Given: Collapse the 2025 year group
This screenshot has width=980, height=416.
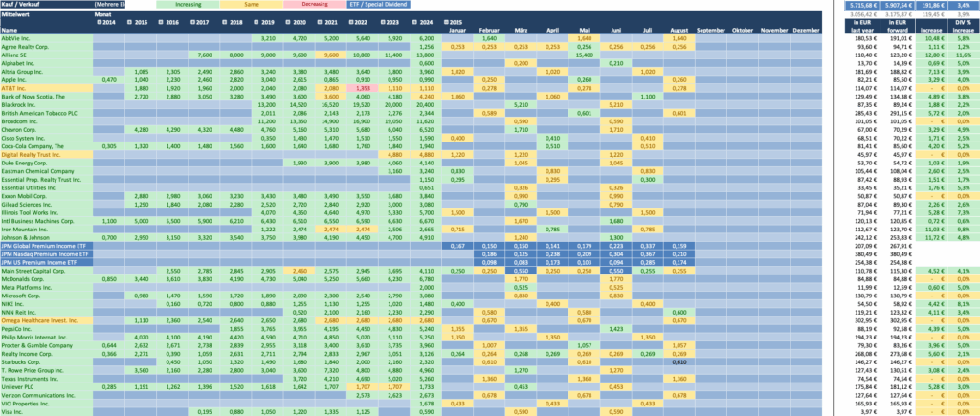Looking at the screenshot, I should 445,22.
